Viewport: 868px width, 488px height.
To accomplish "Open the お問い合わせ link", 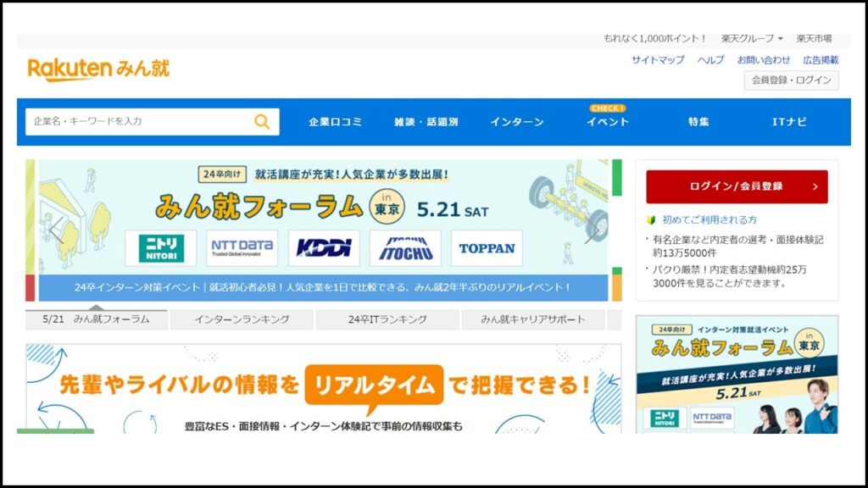I will tap(764, 60).
